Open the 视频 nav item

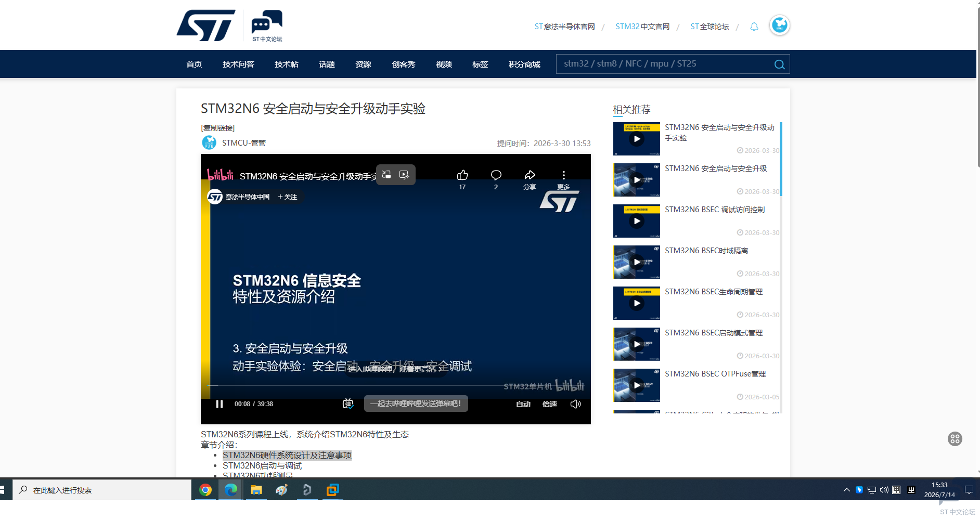click(444, 64)
